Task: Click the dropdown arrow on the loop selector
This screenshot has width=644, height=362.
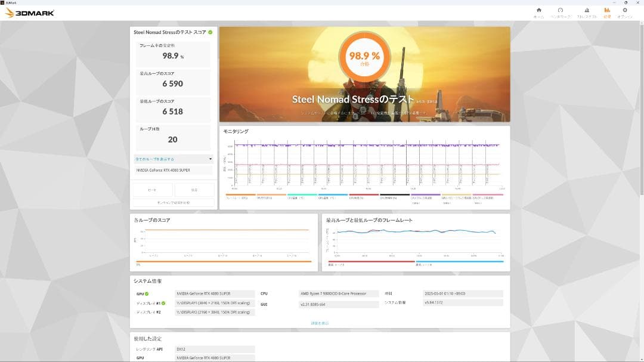Action: point(210,159)
